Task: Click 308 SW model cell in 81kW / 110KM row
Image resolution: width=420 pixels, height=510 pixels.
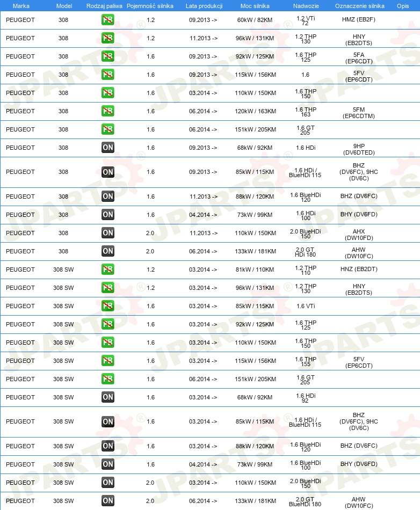Action: tap(63, 269)
